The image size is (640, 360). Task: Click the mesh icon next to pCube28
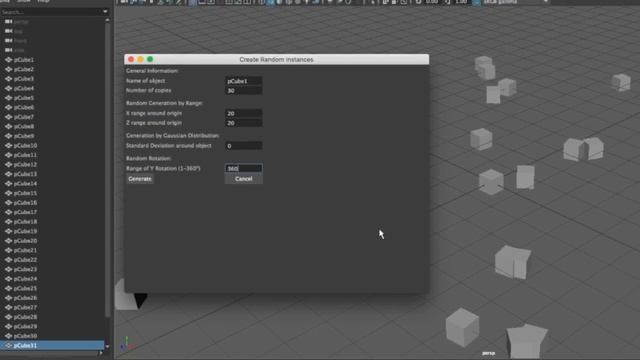coord(9,317)
